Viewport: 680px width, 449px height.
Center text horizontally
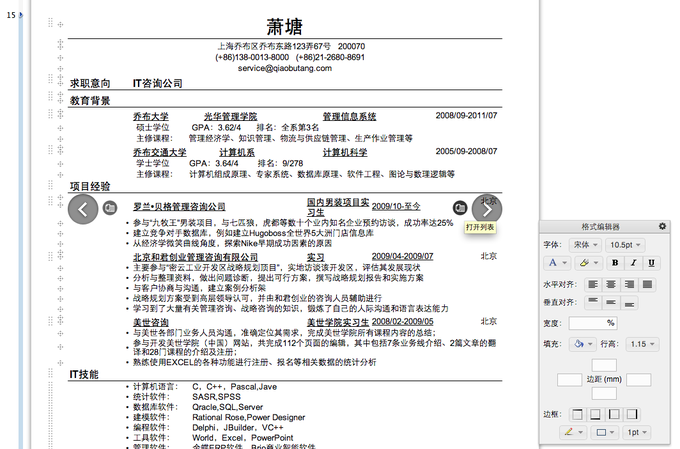pos(611,285)
